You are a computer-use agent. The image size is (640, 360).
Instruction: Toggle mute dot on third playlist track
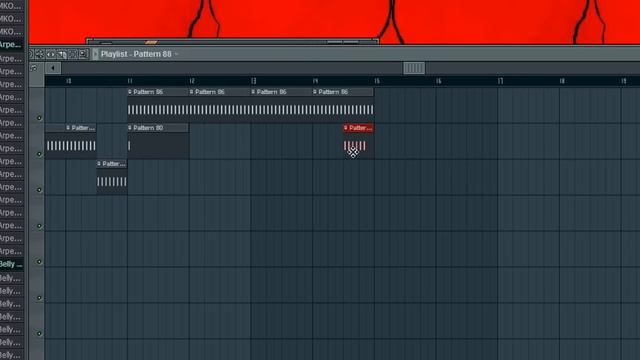[39, 190]
